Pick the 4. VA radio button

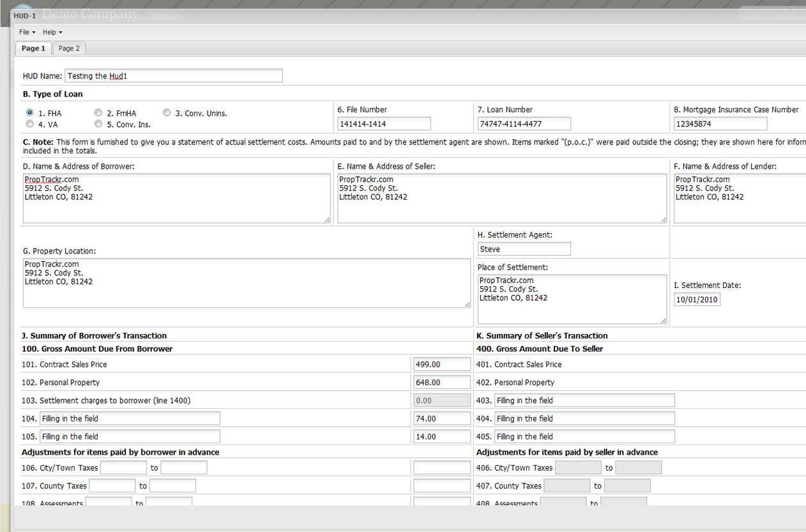pos(30,124)
